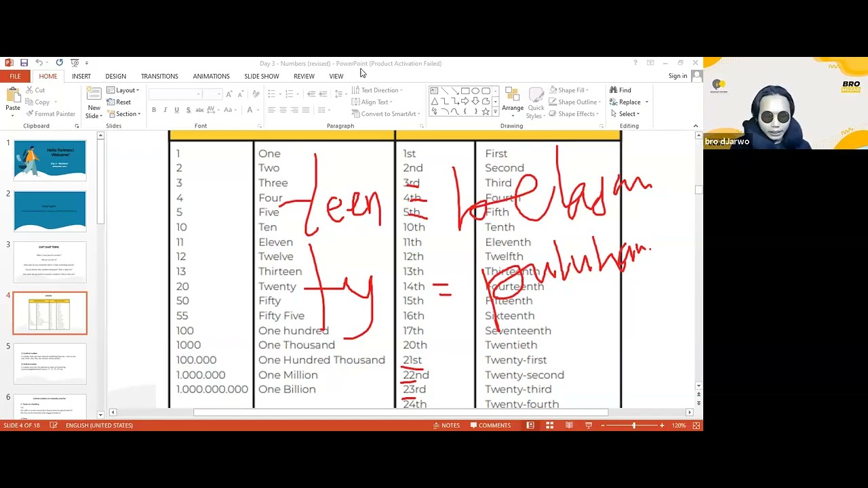Toggle text Shadow formatting
Image resolution: width=868 pixels, height=488 pixels.
click(x=188, y=110)
